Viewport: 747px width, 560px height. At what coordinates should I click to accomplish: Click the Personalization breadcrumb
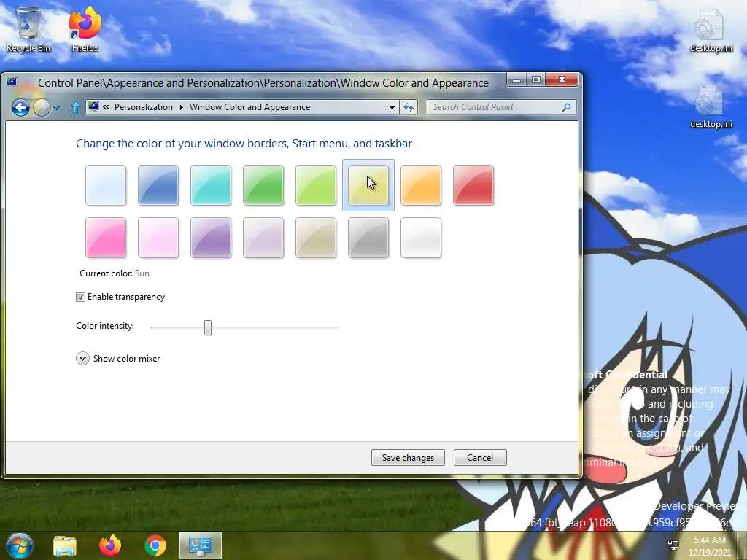click(x=144, y=107)
